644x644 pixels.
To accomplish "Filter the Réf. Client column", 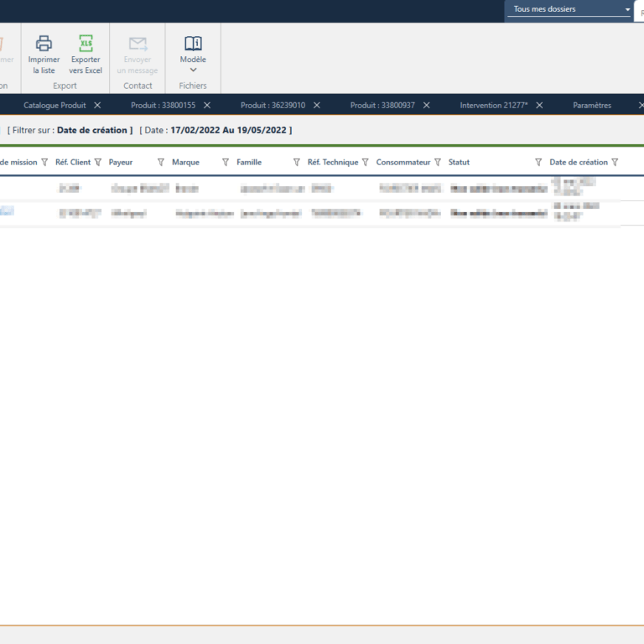I will (x=98, y=163).
